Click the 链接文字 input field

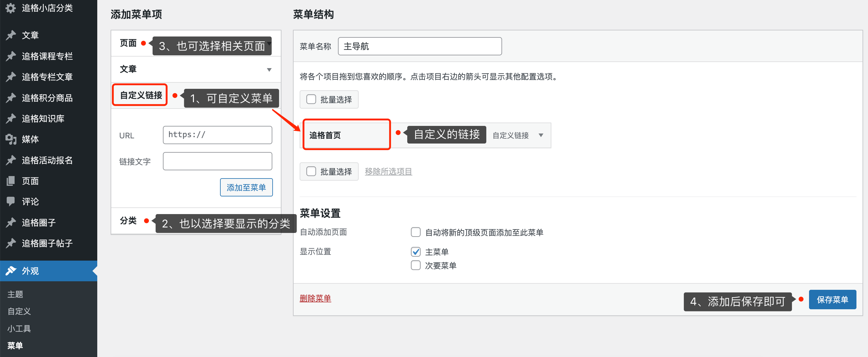coord(217,161)
